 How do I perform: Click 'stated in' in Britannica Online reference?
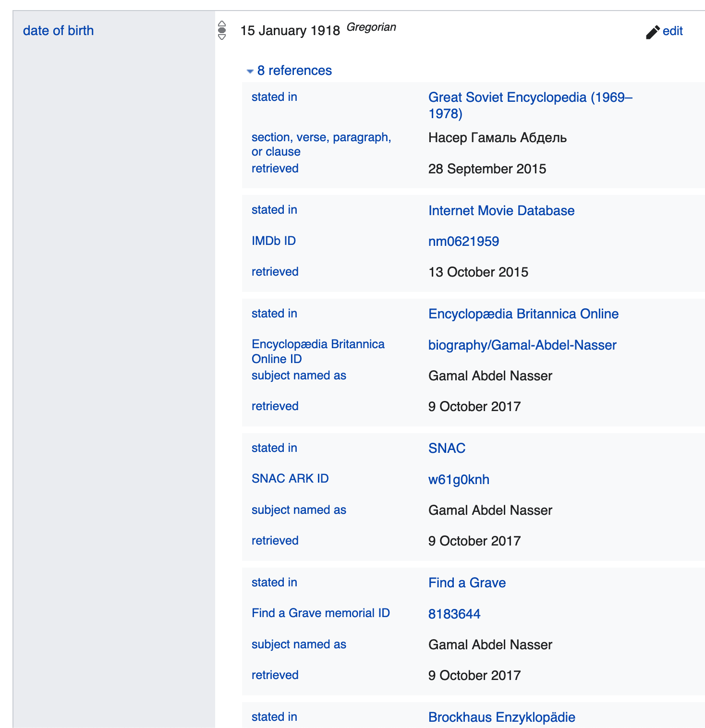coord(274,313)
